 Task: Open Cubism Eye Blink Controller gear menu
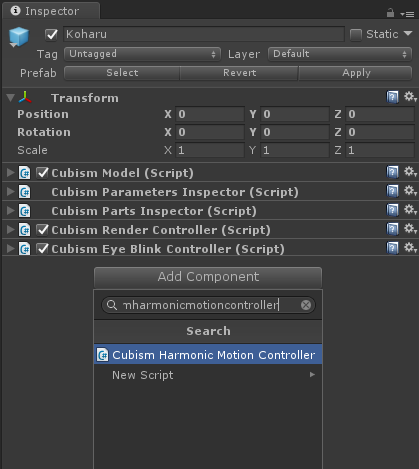point(410,248)
